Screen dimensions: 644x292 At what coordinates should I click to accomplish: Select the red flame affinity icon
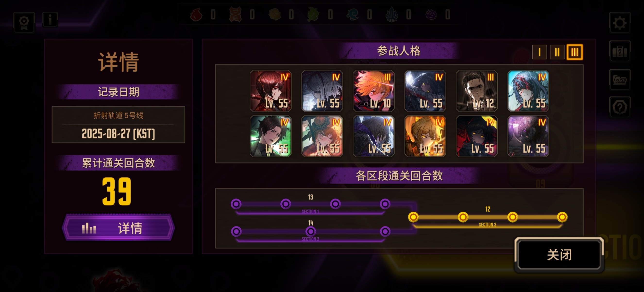(196, 15)
